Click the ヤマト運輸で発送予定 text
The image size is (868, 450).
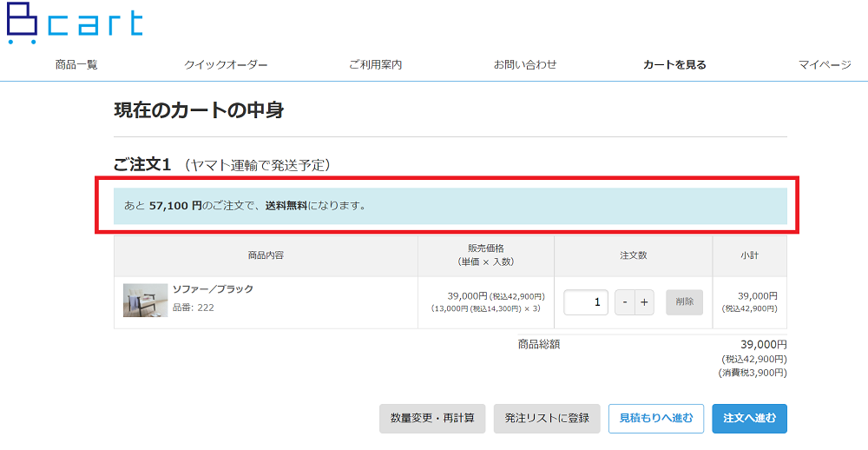click(258, 165)
